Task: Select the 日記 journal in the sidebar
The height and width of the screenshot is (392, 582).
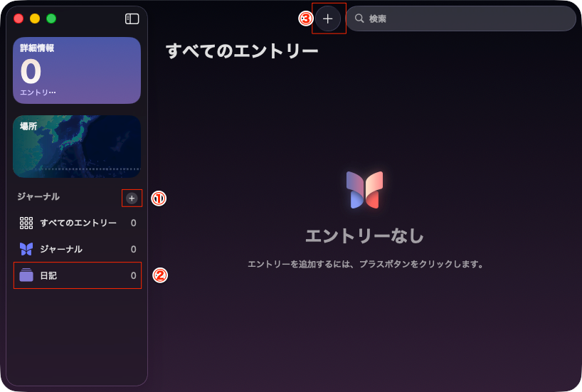Action: point(48,275)
